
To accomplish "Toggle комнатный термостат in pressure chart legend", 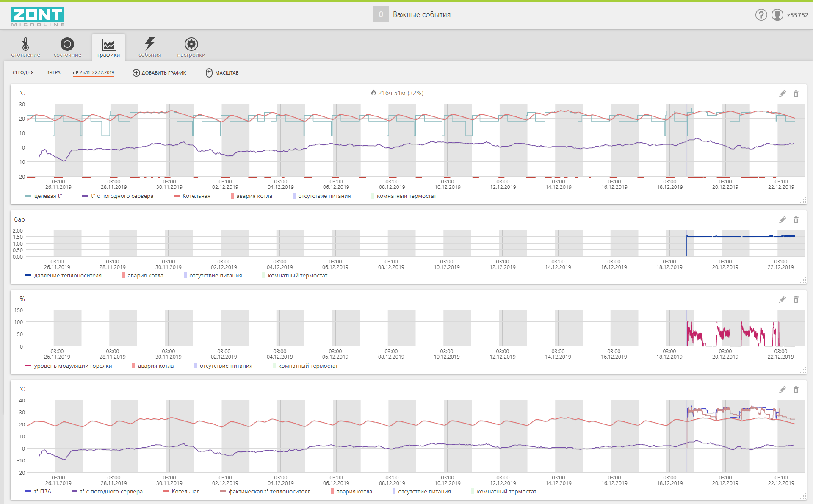I will coord(295,276).
